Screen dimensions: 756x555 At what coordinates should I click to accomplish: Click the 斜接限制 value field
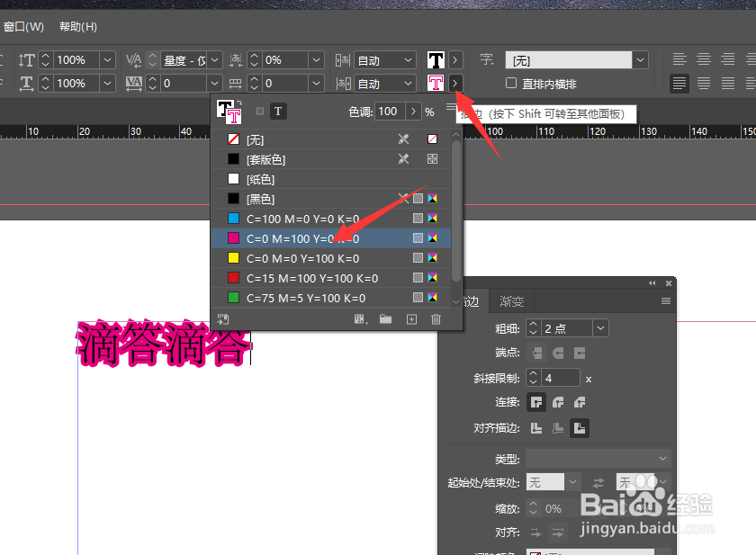tap(561, 378)
